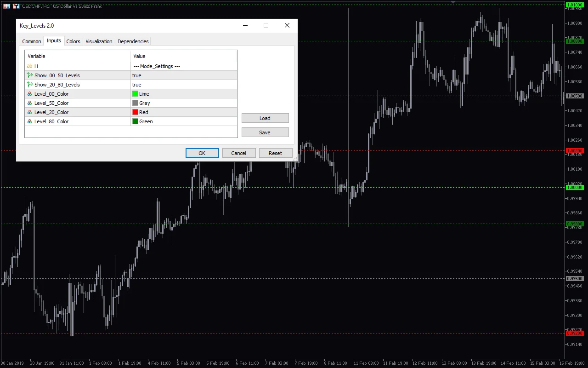
Task: Load saved indicator settings
Action: tap(265, 118)
